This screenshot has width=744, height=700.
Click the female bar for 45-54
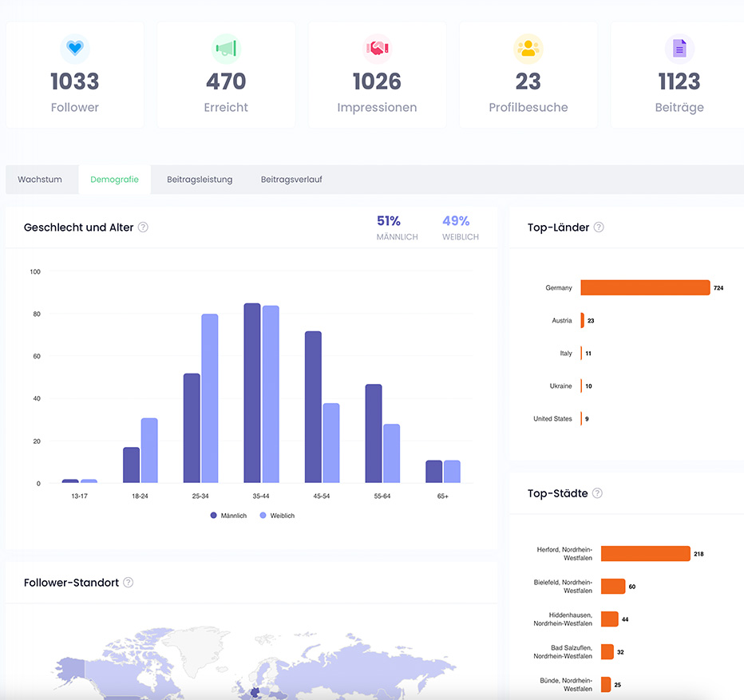(331, 443)
